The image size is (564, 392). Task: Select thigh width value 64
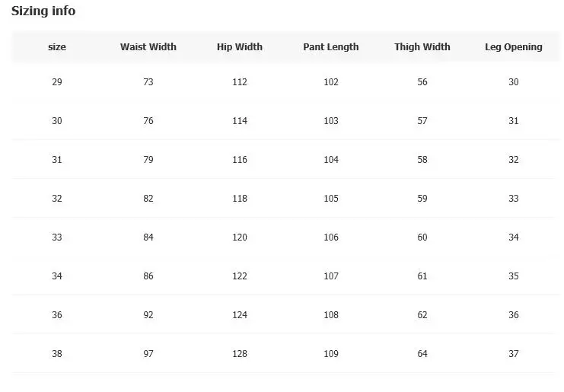(x=422, y=354)
